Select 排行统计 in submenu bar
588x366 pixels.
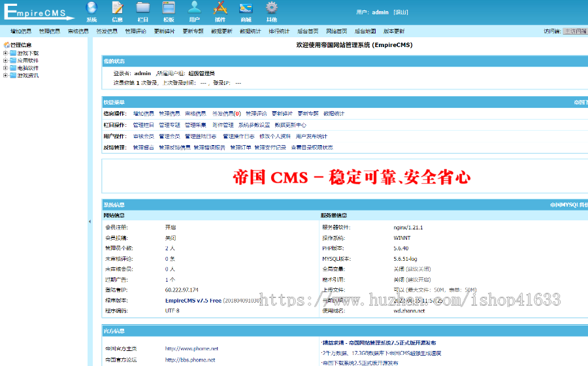(279, 31)
